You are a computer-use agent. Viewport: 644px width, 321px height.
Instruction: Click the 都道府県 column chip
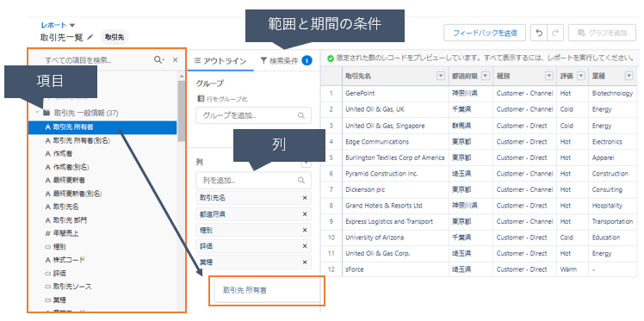(253, 214)
